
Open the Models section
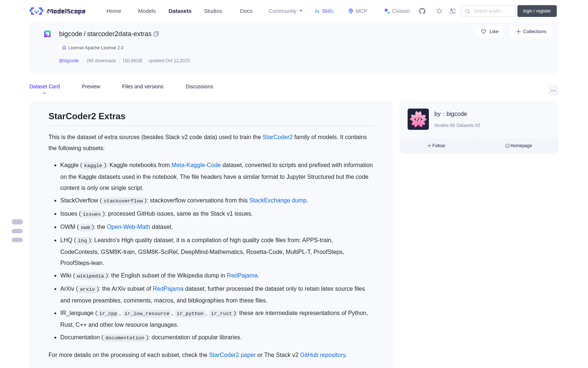point(147,11)
